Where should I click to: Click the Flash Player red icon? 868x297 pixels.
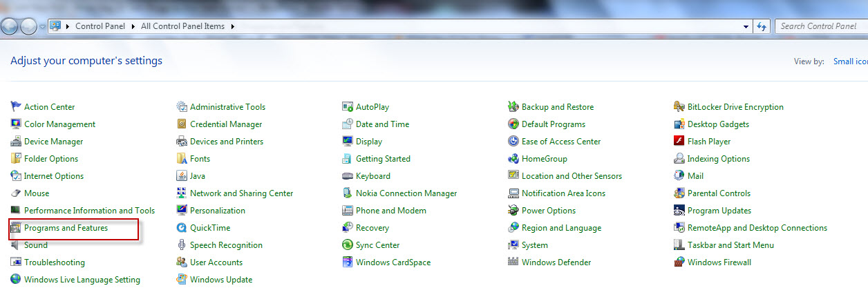click(679, 141)
